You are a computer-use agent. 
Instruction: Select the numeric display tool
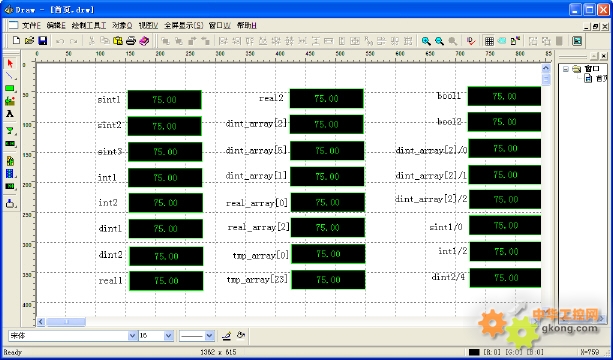10,143
